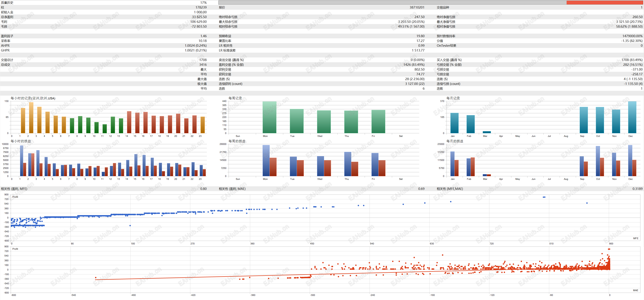
Task: Click the hour 14 red bar in hourly records
Action: click(x=129, y=122)
